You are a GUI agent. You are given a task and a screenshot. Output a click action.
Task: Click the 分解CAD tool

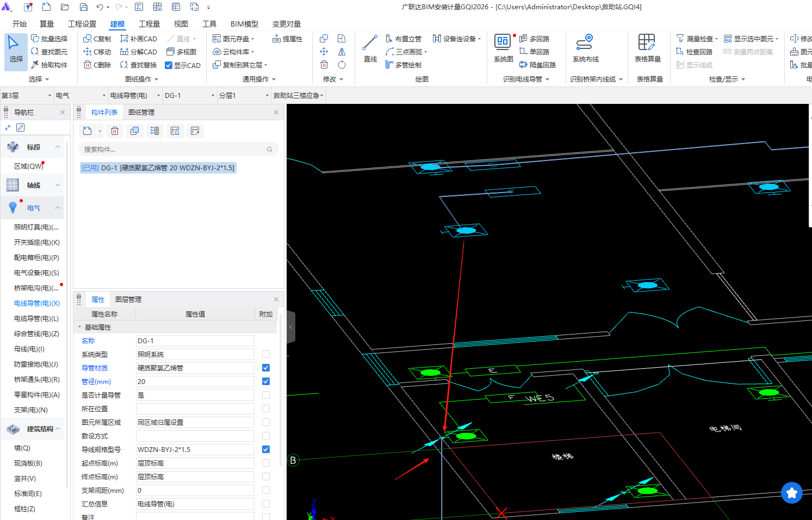pyautogui.click(x=139, y=52)
